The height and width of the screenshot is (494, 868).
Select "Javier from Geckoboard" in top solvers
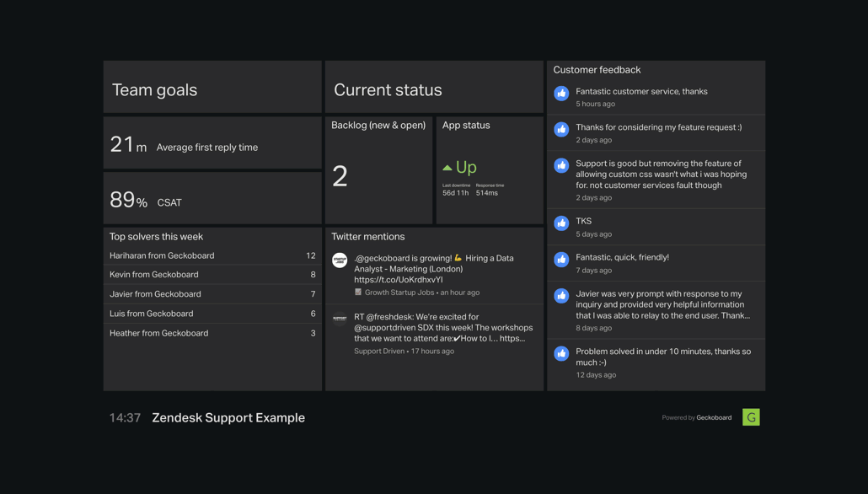click(x=155, y=294)
